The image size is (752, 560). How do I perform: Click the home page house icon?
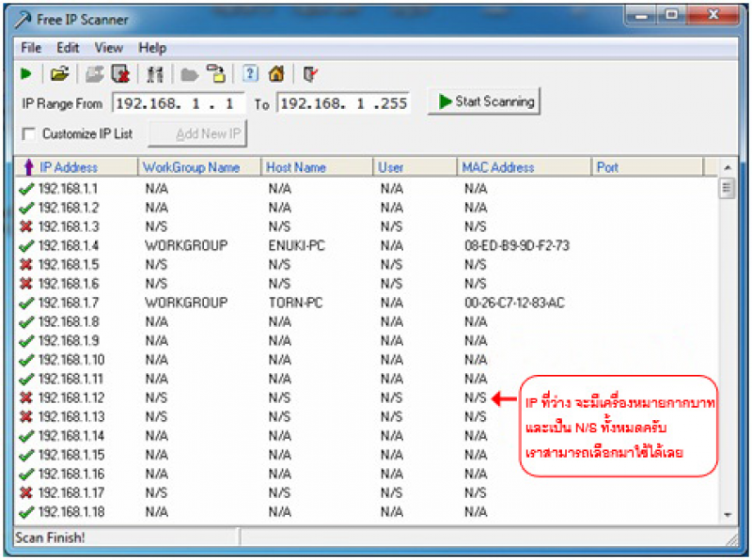tap(276, 74)
